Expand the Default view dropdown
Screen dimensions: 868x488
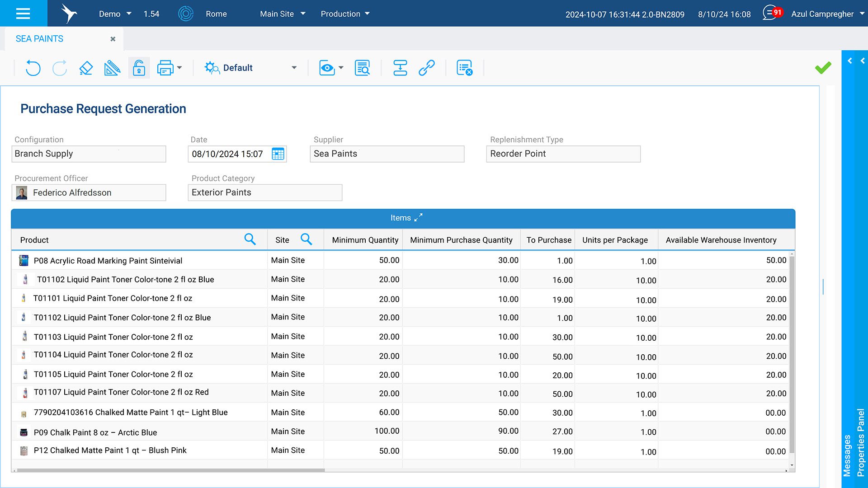(x=294, y=68)
